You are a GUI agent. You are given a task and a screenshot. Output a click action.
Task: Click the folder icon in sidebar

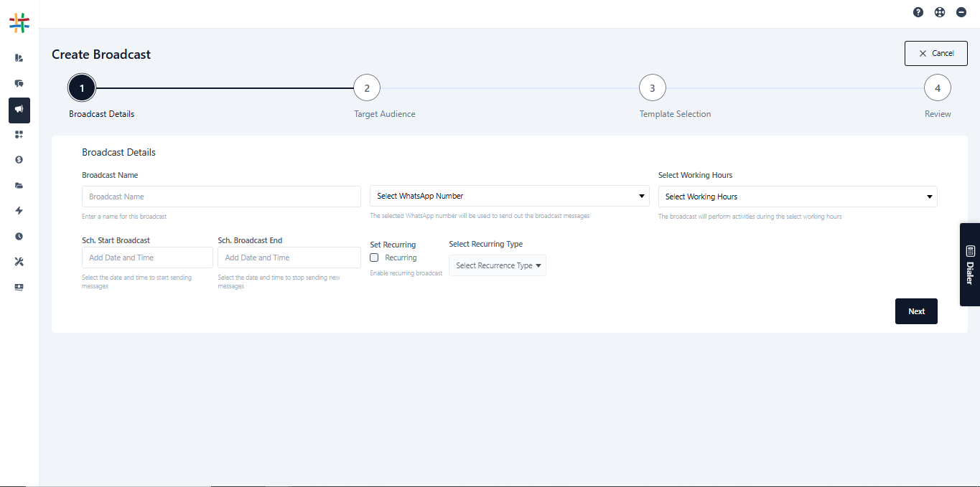tap(19, 186)
